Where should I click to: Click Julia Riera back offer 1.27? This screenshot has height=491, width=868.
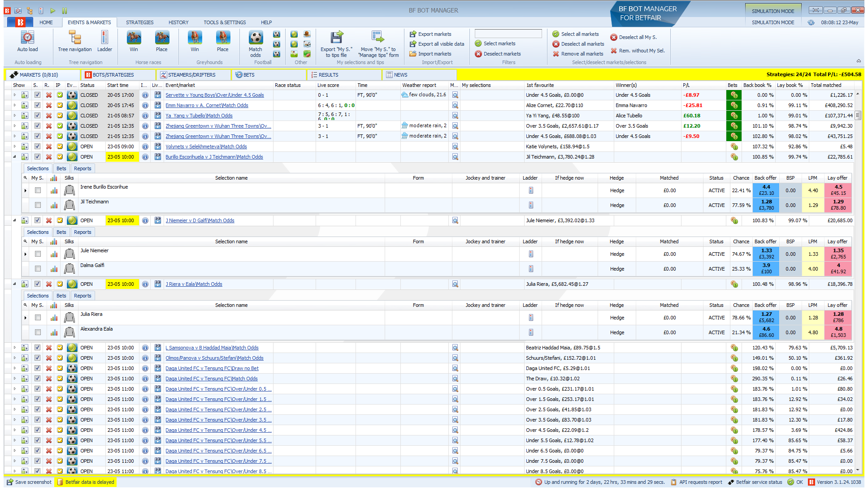point(766,318)
